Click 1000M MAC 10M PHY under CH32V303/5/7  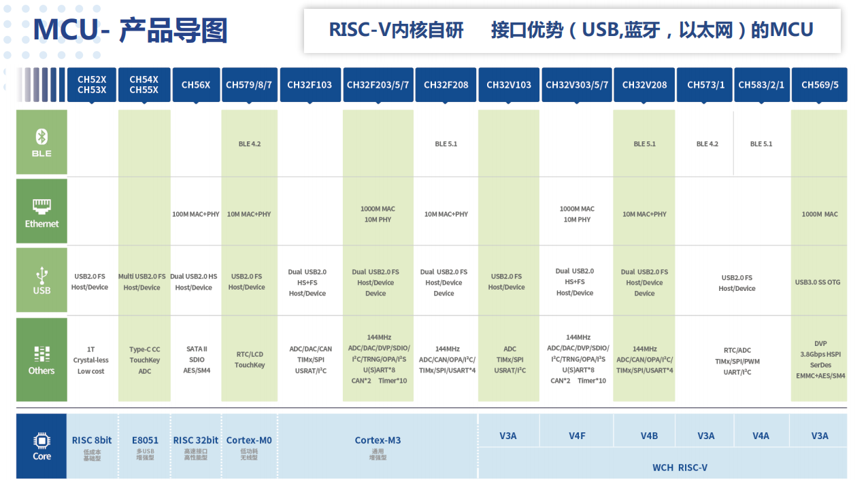click(x=577, y=214)
